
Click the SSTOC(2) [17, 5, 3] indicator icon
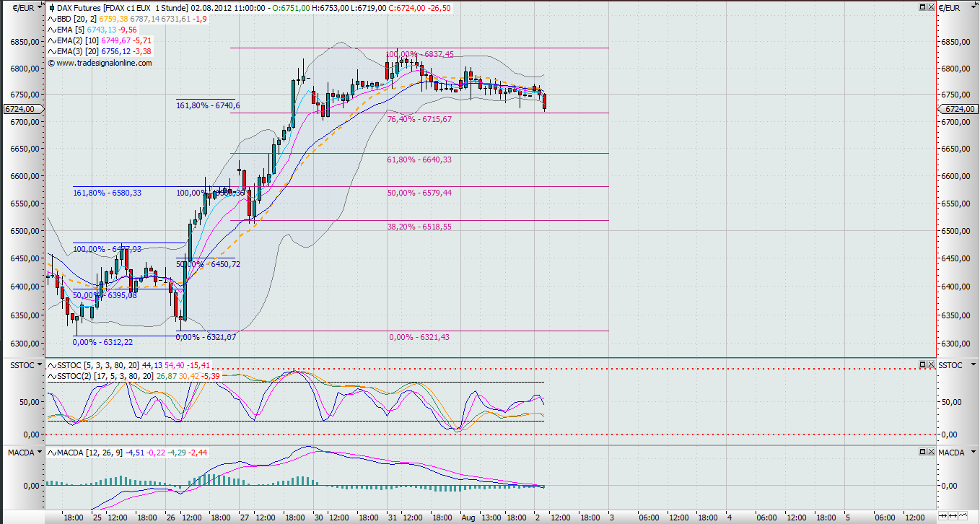(51, 376)
